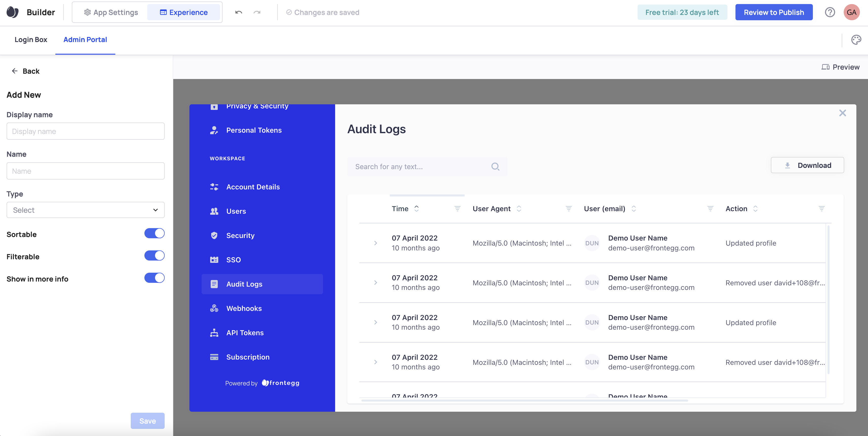Screen dimensions: 868x436
Task: Click the search magnifier icon in Audit Logs
Action: 495,167
